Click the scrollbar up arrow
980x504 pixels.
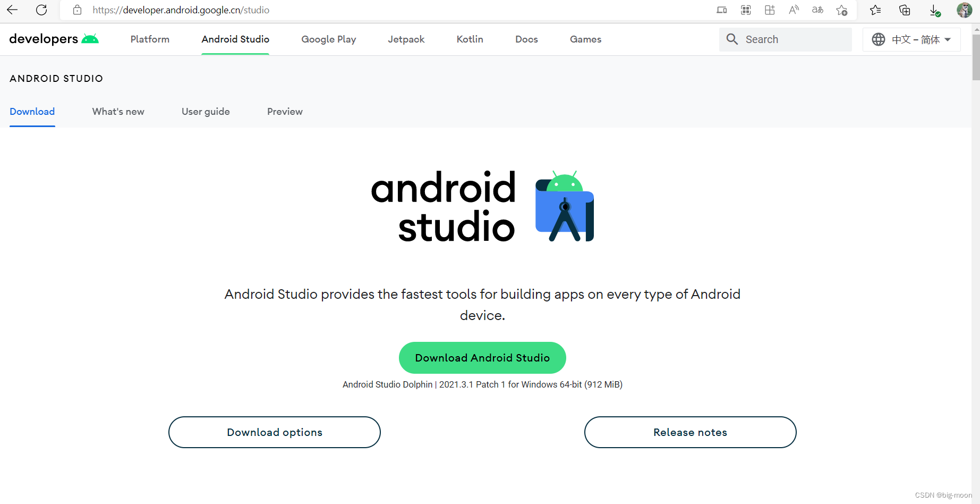click(976, 29)
